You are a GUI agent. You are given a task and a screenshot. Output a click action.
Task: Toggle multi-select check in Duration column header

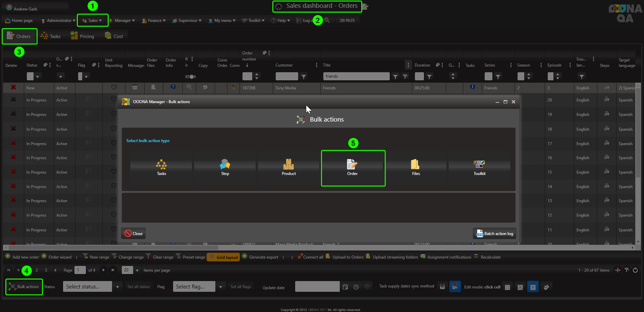coord(438,65)
